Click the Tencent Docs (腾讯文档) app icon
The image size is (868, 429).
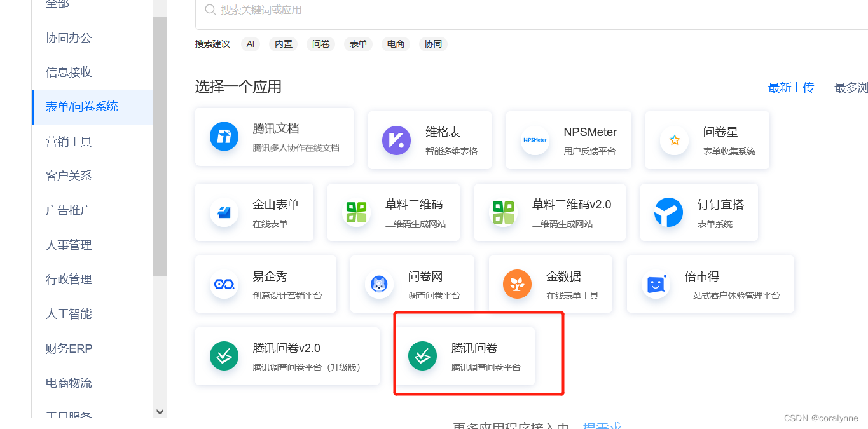tap(224, 136)
